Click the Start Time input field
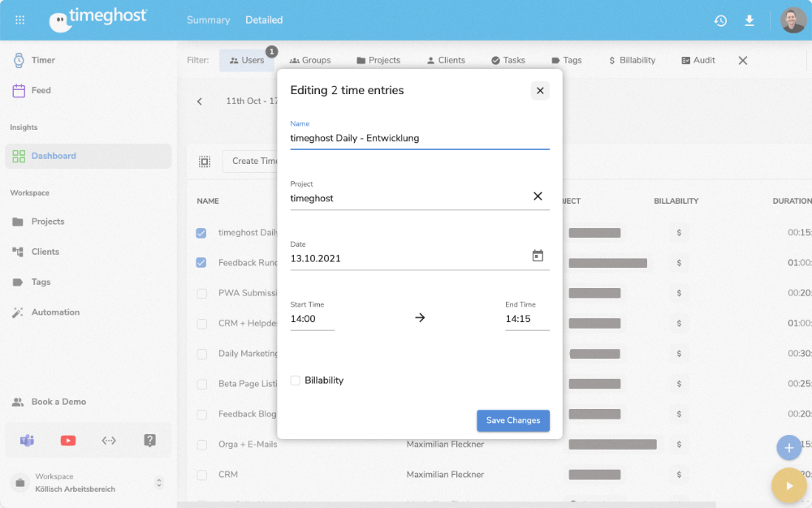812x508 pixels. pyautogui.click(x=312, y=320)
